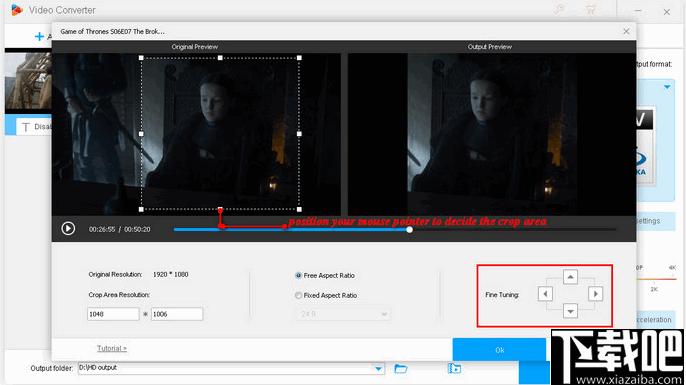686x385 pixels.
Task: Open the shopping cart icon in title bar
Action: (x=591, y=10)
